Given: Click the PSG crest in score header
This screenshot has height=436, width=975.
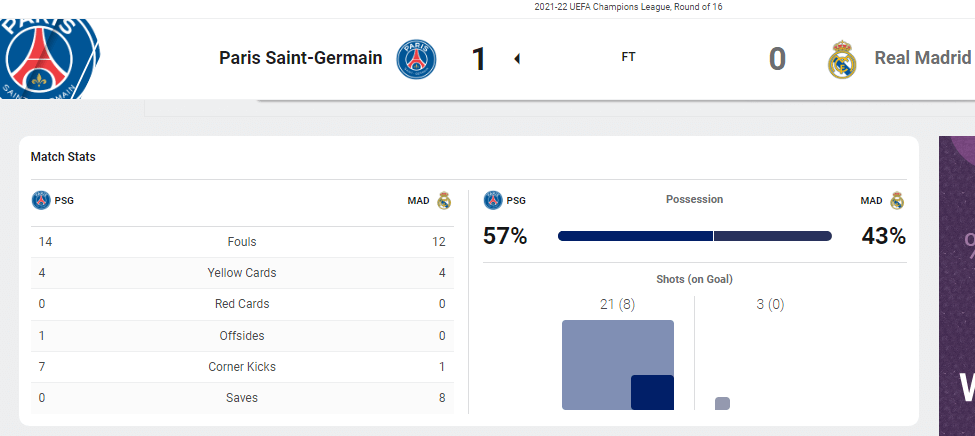Looking at the screenshot, I should [417, 59].
